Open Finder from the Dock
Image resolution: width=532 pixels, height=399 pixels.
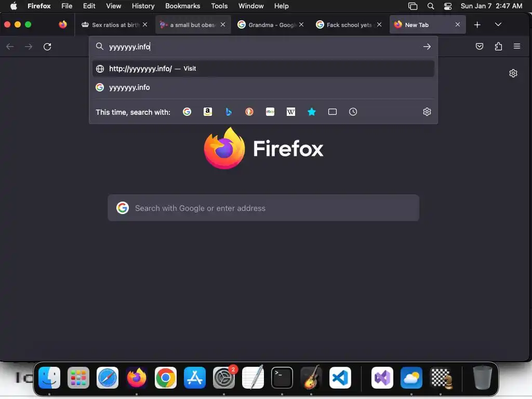49,377
